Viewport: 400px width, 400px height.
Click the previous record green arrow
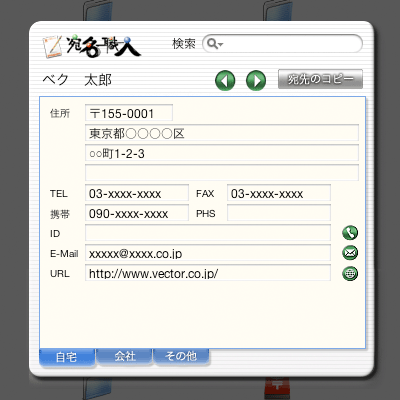point(225,81)
